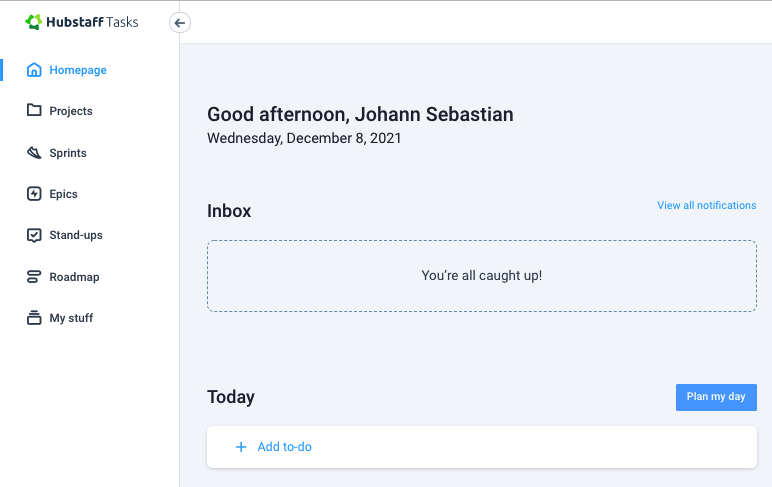Click View all notifications link
This screenshot has height=487, width=772.
707,205
